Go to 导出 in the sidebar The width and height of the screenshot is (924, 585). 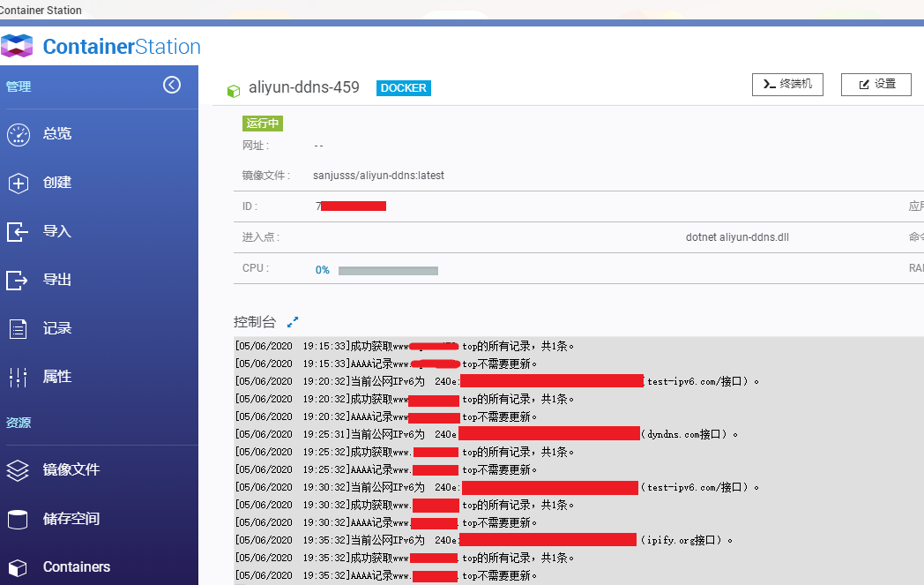click(57, 280)
